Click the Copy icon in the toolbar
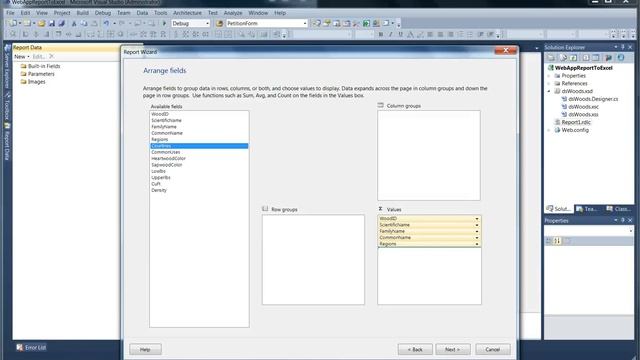 point(84,23)
